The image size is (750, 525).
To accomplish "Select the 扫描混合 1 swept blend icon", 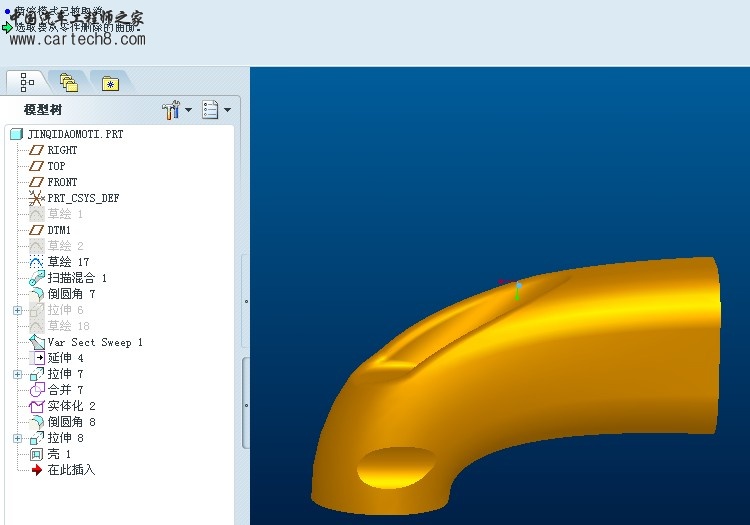I will point(37,278).
